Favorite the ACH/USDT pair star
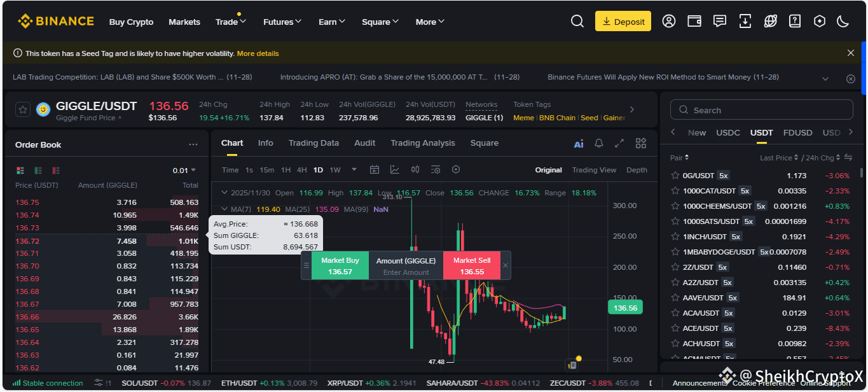The image size is (868, 392). pos(675,343)
